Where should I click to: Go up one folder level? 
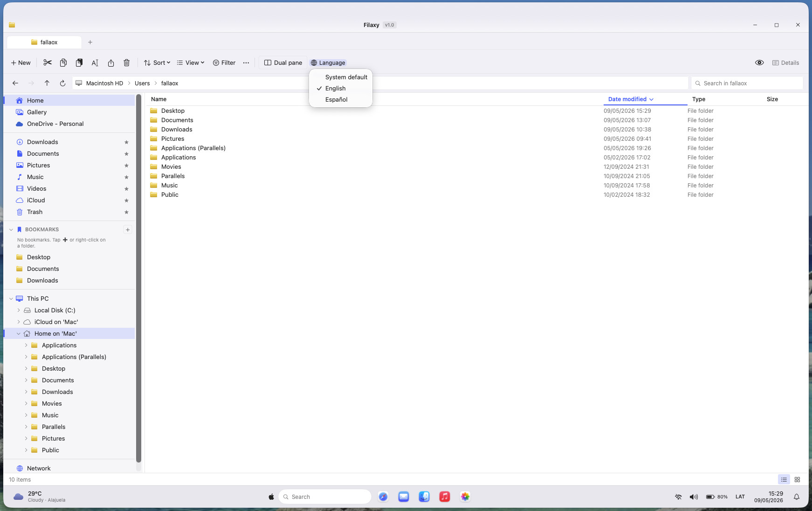coord(47,83)
